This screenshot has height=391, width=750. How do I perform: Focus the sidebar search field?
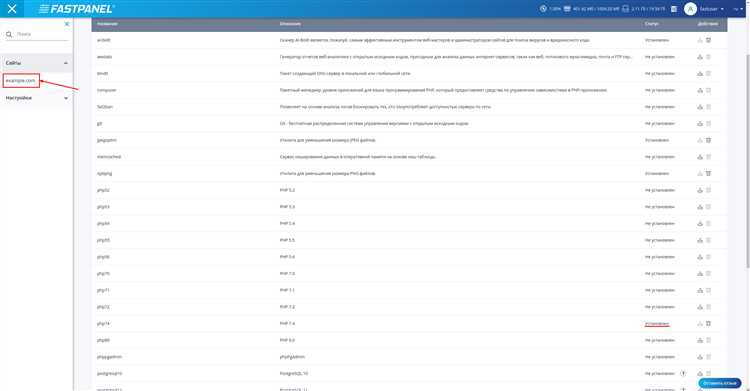[x=42, y=34]
